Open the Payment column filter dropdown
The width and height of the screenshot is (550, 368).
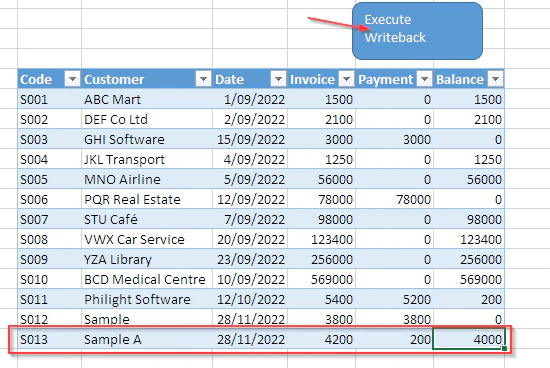pos(424,79)
